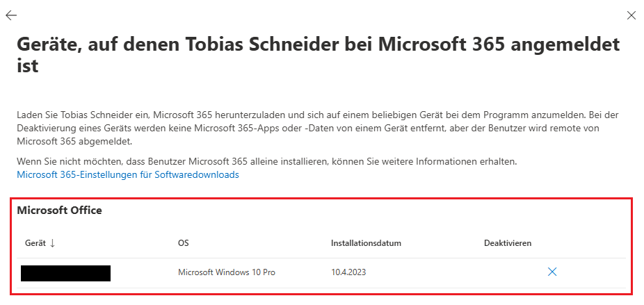Open Microsoft 365-Einstellungen für Softwaredownloads link

point(127,175)
